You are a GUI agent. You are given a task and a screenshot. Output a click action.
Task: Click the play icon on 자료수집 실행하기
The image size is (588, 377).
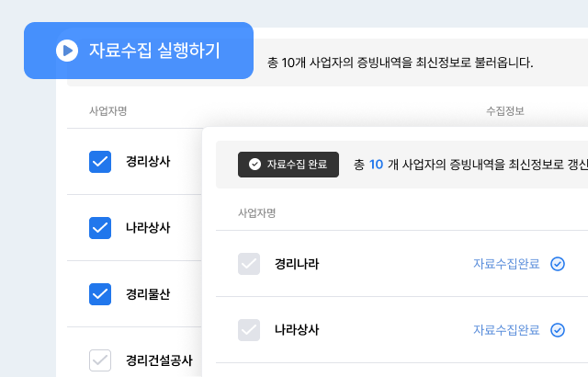(67, 51)
